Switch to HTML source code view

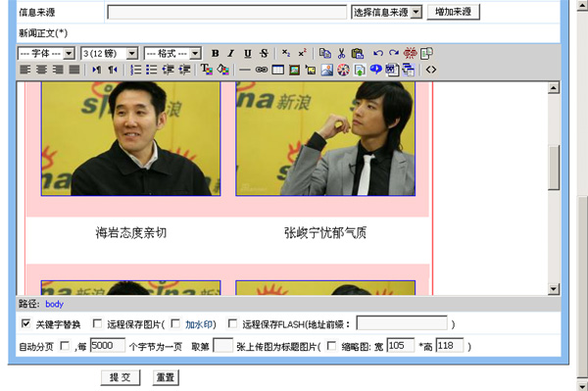point(431,70)
